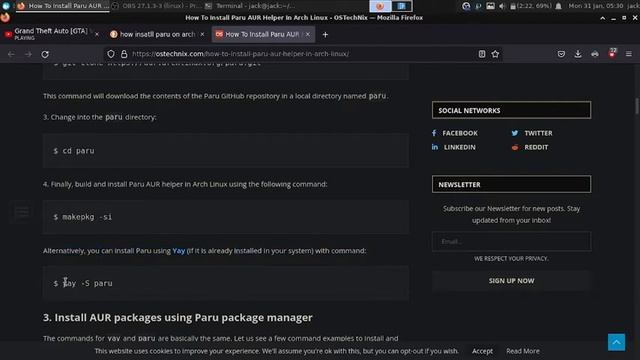Click the scroll-to-top arrow button
The width and height of the screenshot is (640, 360).
[x=616, y=342]
